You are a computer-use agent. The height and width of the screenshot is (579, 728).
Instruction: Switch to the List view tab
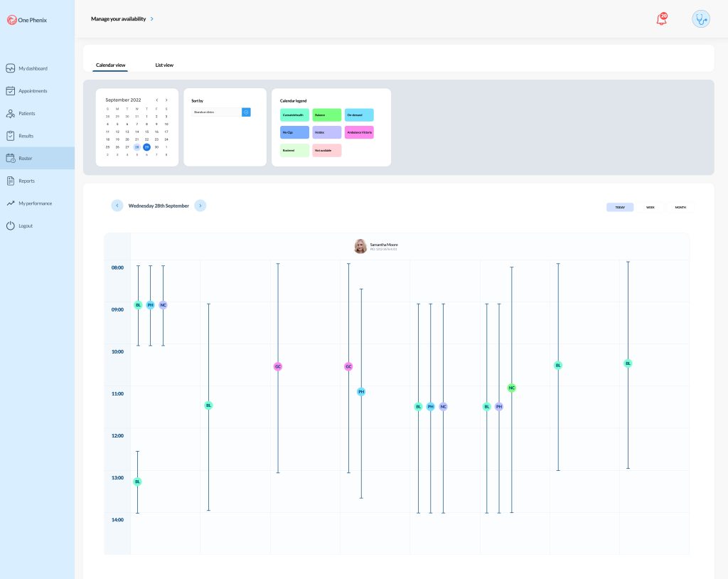(164, 65)
